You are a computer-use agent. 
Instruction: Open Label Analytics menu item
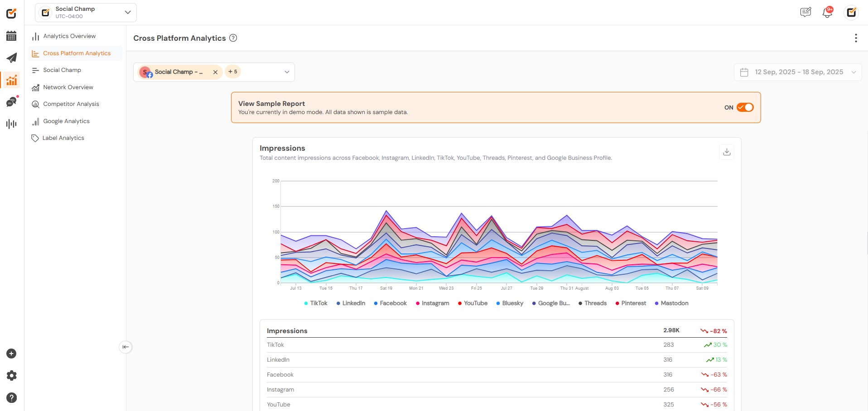75,138
